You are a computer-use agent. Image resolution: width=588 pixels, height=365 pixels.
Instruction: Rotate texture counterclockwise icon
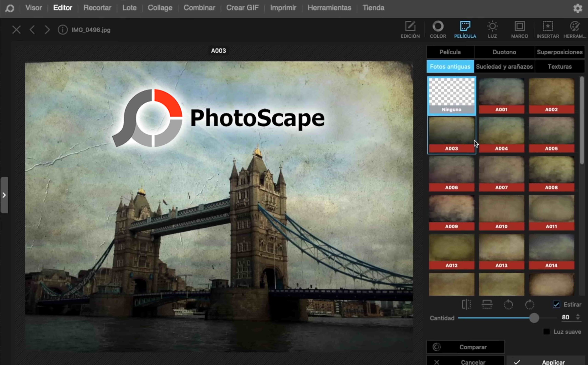tap(508, 305)
